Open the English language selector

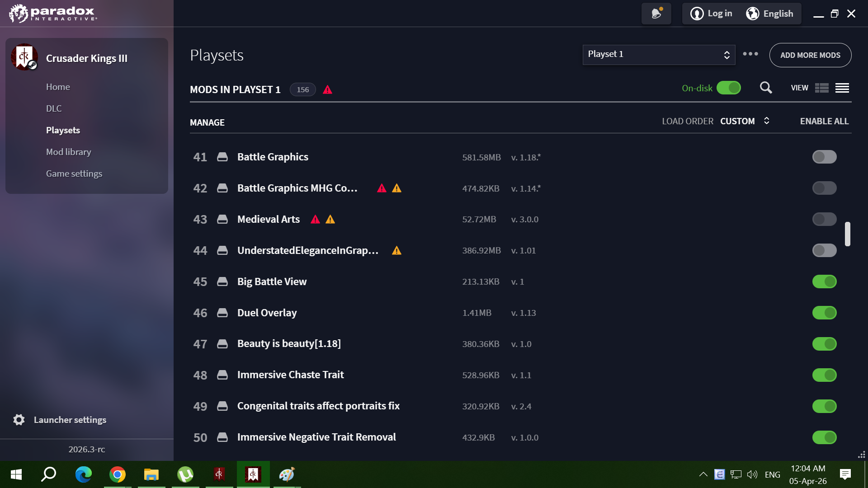click(x=770, y=14)
